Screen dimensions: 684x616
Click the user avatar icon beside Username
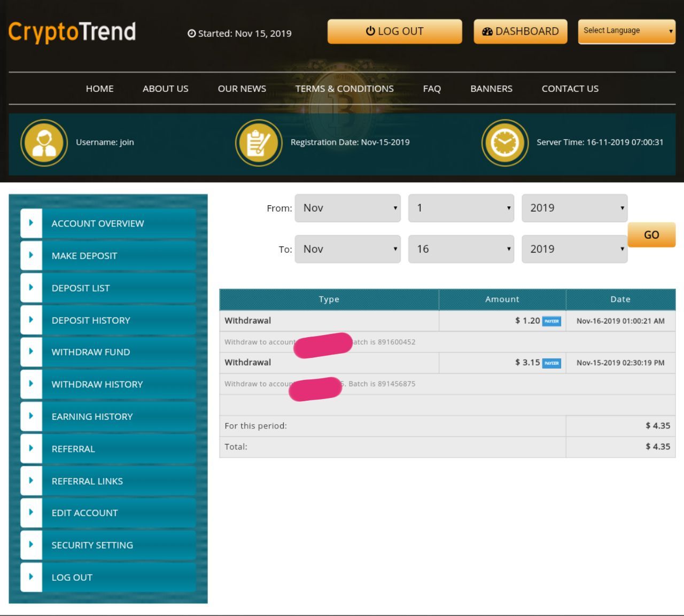[44, 143]
